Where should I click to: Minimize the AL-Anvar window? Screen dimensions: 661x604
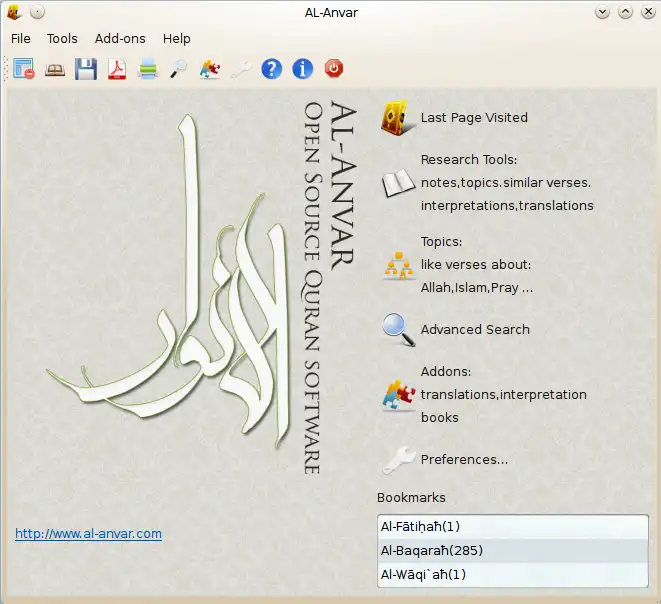click(x=602, y=12)
